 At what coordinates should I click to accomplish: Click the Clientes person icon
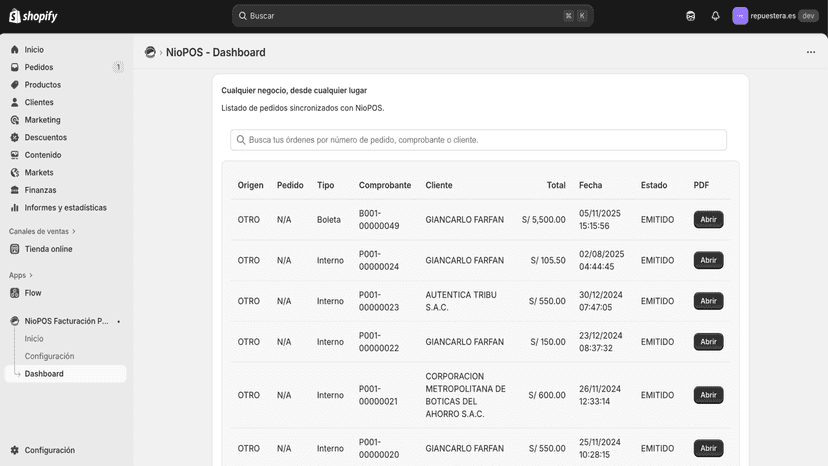point(15,102)
